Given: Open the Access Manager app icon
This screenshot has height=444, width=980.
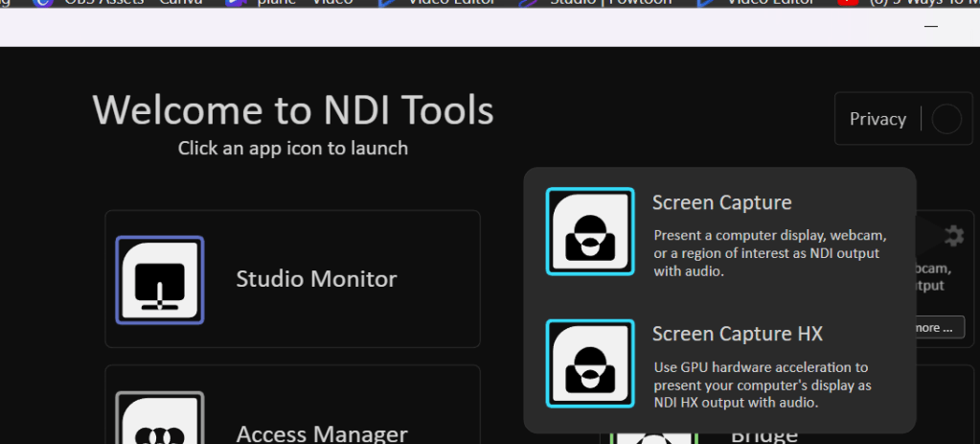Looking at the screenshot, I should coord(160,418).
